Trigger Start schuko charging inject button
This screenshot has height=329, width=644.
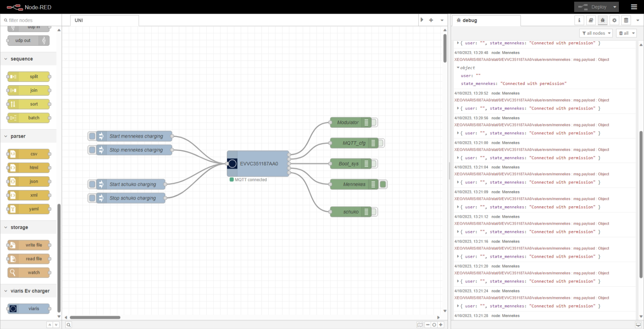[92, 184]
